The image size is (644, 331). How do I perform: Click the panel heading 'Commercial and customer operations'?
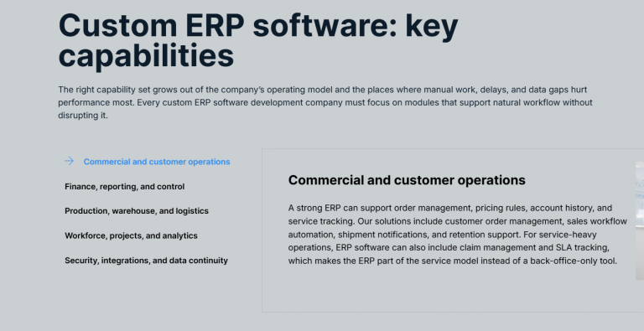(x=407, y=180)
